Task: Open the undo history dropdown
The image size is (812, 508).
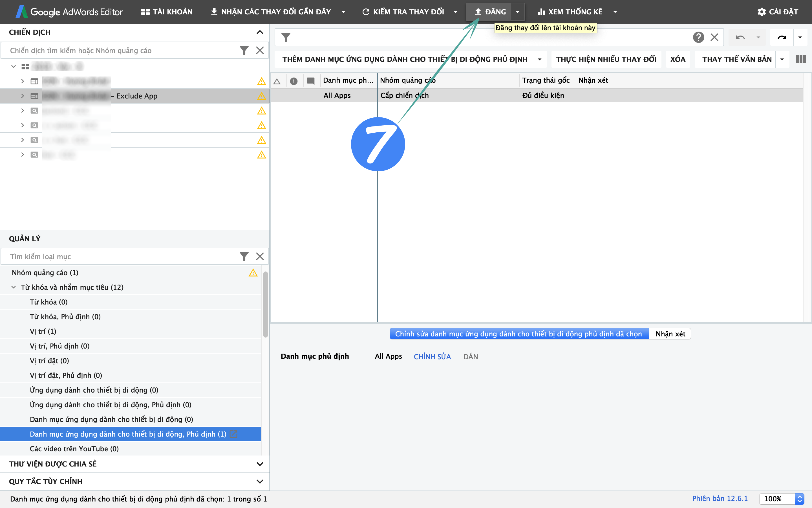Action: 758,37
